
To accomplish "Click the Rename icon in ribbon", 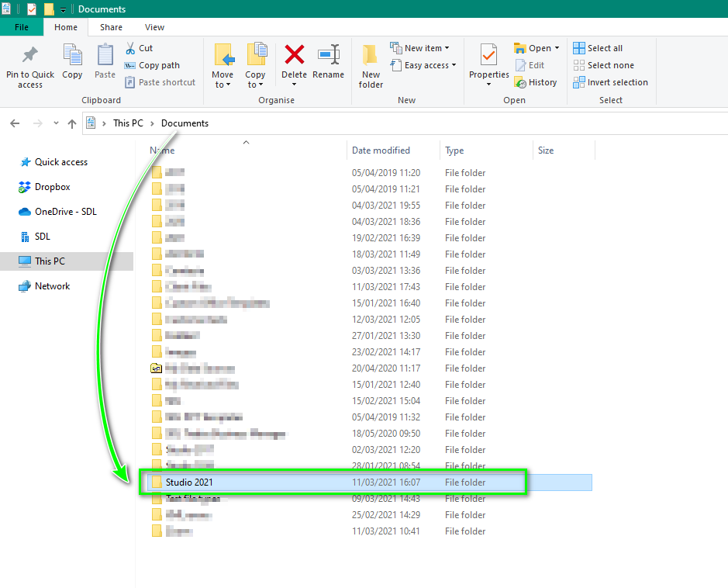I will point(328,56).
